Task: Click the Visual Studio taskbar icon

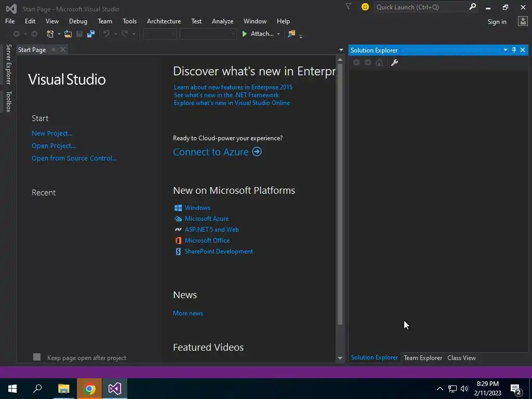Action: tap(115, 389)
